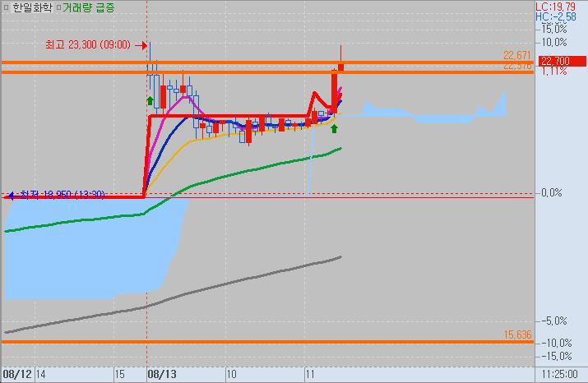
Task: Click the 최고 23,300 (09:00) high label
Action: (x=88, y=44)
